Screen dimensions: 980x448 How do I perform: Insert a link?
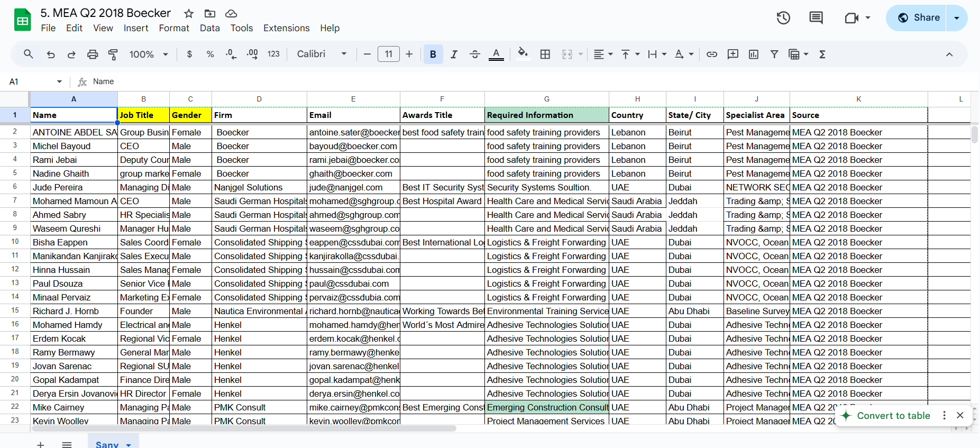(712, 54)
